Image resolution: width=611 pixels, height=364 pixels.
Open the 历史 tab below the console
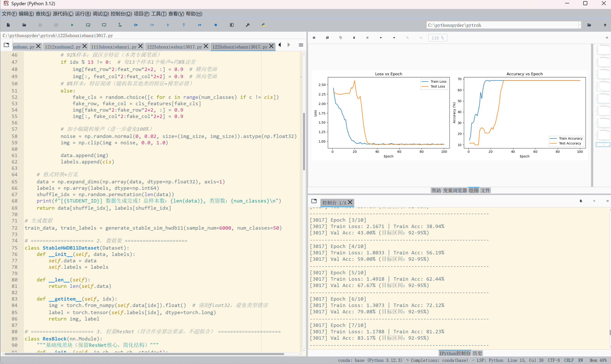pos(477,353)
